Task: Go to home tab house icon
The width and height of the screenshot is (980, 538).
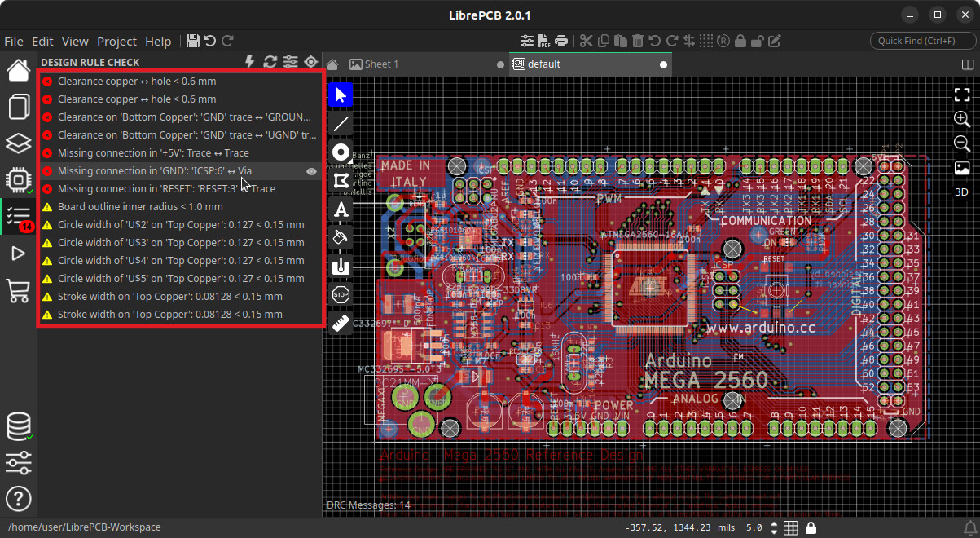Action: point(332,64)
